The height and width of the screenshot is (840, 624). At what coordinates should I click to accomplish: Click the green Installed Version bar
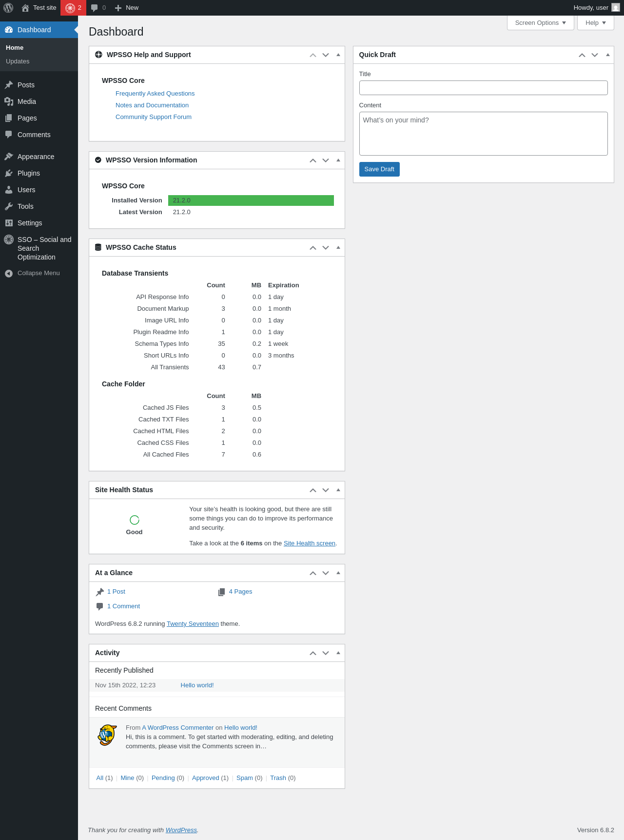[x=251, y=200]
